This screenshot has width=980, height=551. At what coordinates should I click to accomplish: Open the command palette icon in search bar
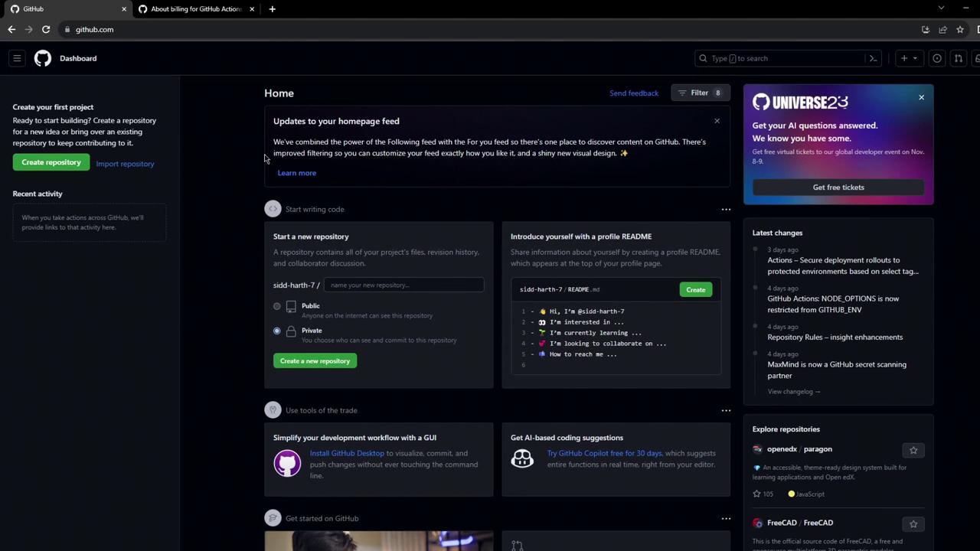tap(873, 58)
